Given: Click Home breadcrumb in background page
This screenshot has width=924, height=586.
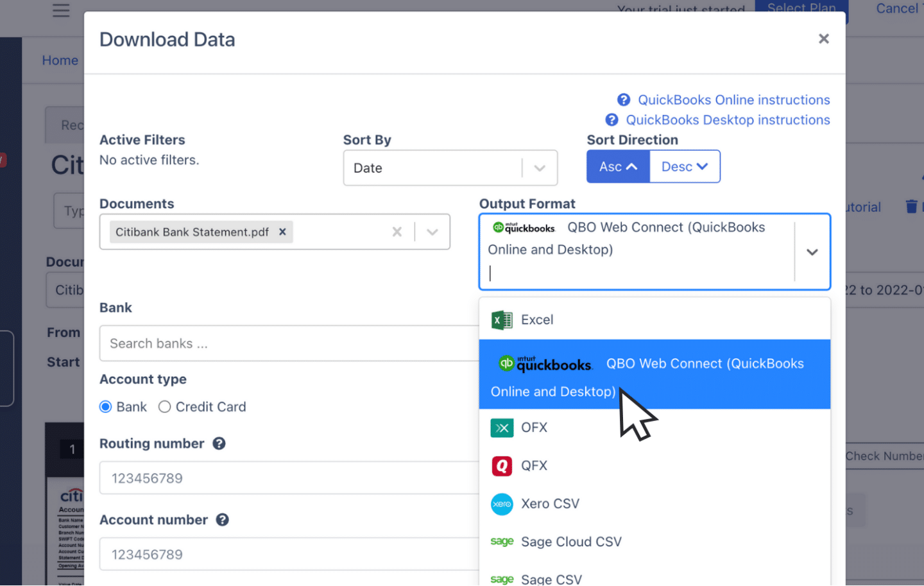Looking at the screenshot, I should [x=60, y=60].
